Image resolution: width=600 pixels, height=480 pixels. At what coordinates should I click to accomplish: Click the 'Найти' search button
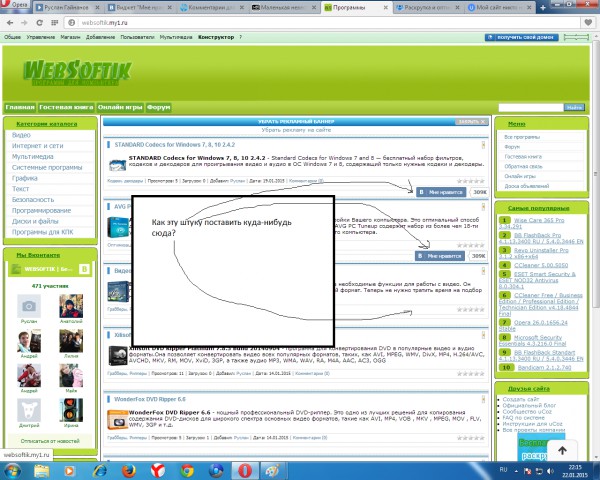pos(574,108)
